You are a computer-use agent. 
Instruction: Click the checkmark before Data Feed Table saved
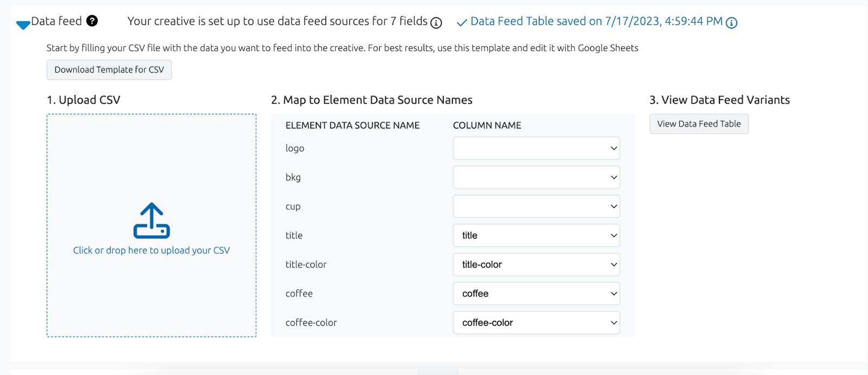pyautogui.click(x=462, y=23)
